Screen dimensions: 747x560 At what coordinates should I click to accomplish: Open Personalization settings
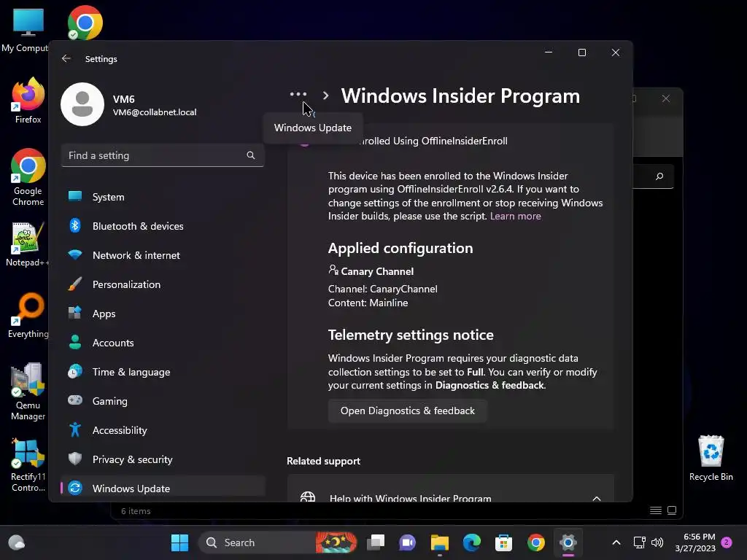pyautogui.click(x=163, y=284)
